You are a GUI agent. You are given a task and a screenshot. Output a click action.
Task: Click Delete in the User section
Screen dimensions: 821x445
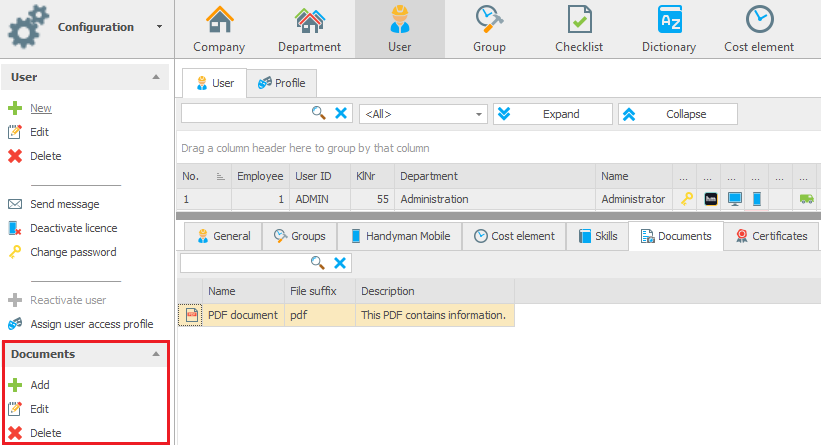coord(46,156)
